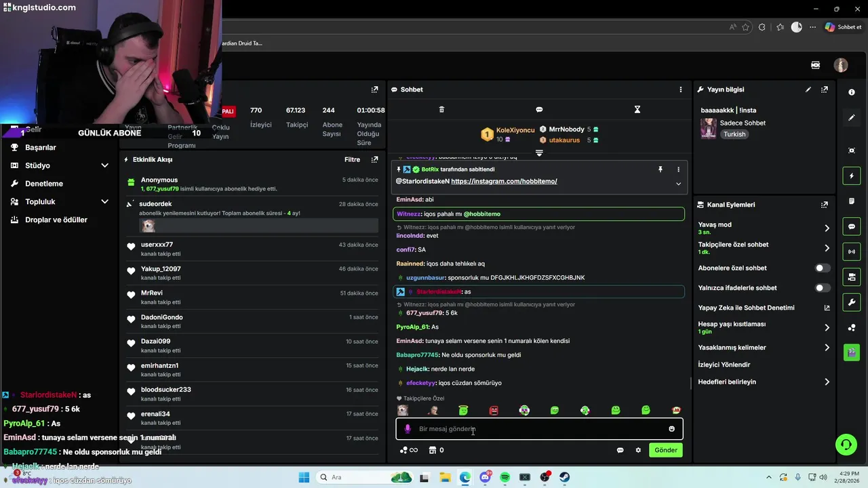
Task: Click the hourglass icon in chat toolbar
Action: (x=637, y=109)
